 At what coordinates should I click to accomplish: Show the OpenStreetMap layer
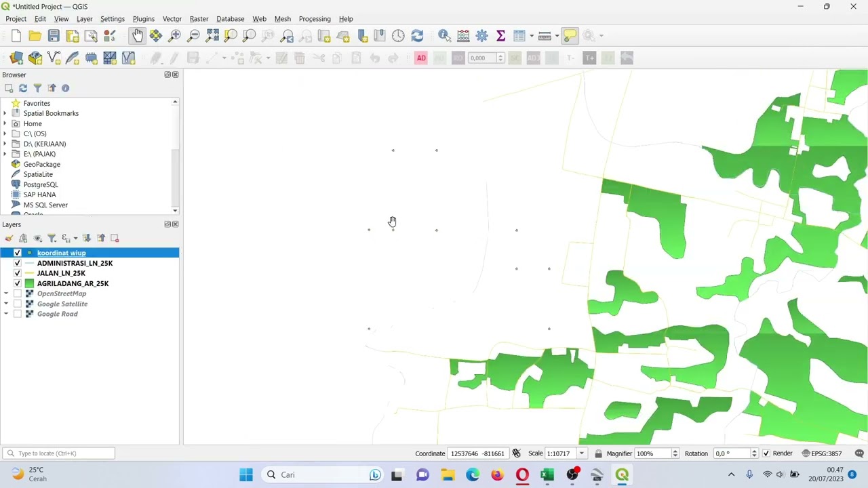click(x=18, y=293)
